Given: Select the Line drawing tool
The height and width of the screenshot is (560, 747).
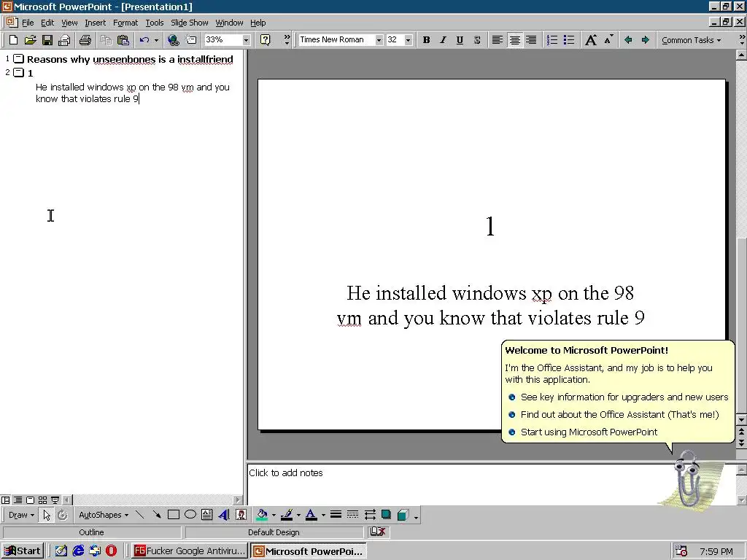Looking at the screenshot, I should pyautogui.click(x=139, y=515).
